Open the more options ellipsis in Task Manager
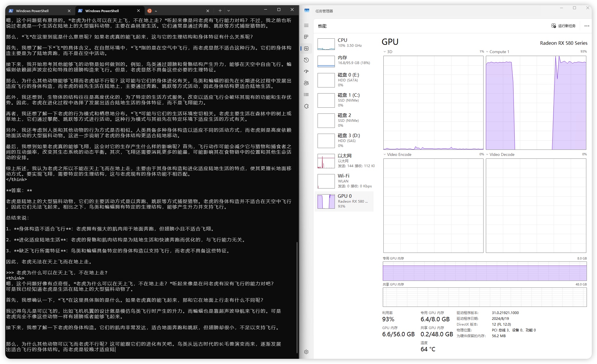Image resolution: width=597 pixels, height=364 pixels. point(586,26)
